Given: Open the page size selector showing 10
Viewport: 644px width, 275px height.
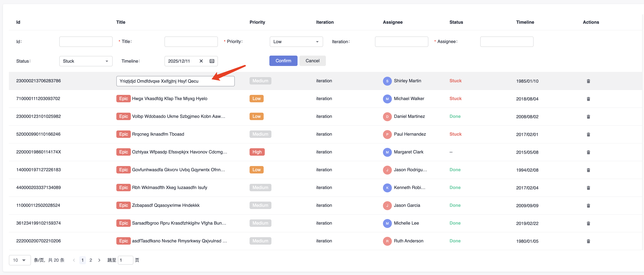Looking at the screenshot, I should pyautogui.click(x=20, y=260).
